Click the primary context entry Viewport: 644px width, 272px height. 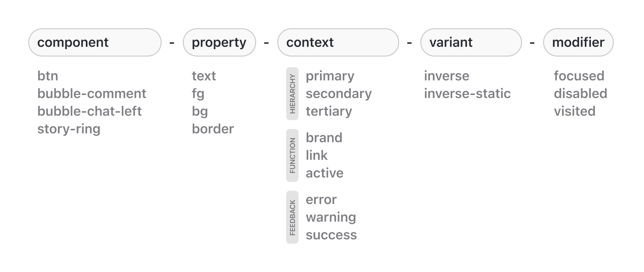coord(330,76)
